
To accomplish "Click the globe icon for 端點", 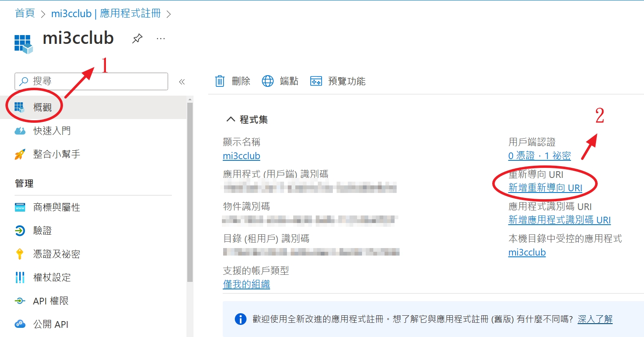I will (x=268, y=81).
